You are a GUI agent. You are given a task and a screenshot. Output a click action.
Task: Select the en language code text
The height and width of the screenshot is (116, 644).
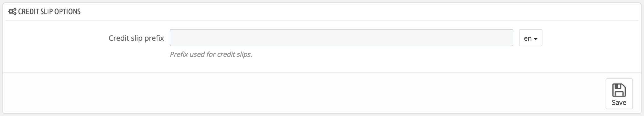point(528,39)
